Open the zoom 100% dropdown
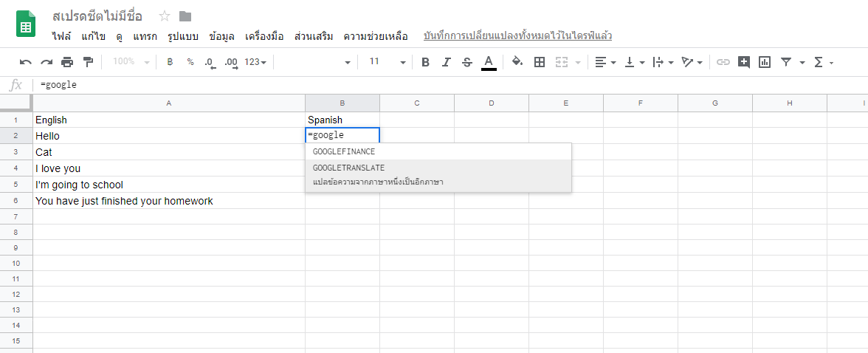 pyautogui.click(x=131, y=62)
